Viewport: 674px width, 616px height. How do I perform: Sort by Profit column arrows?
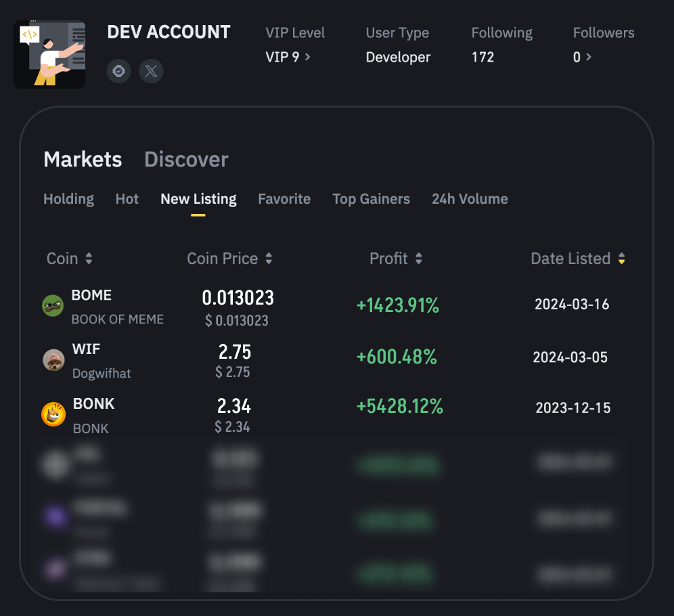(x=419, y=259)
